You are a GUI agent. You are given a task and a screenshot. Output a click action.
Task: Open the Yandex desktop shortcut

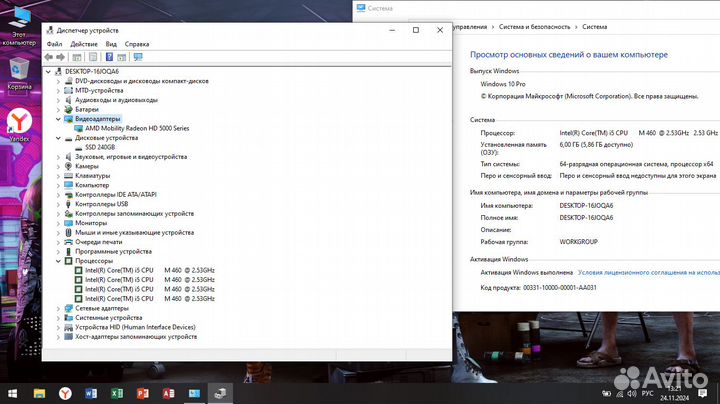(19, 125)
